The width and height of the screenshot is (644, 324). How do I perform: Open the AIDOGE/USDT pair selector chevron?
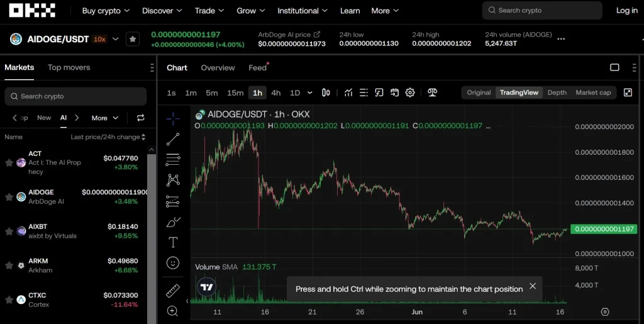pyautogui.click(x=116, y=39)
